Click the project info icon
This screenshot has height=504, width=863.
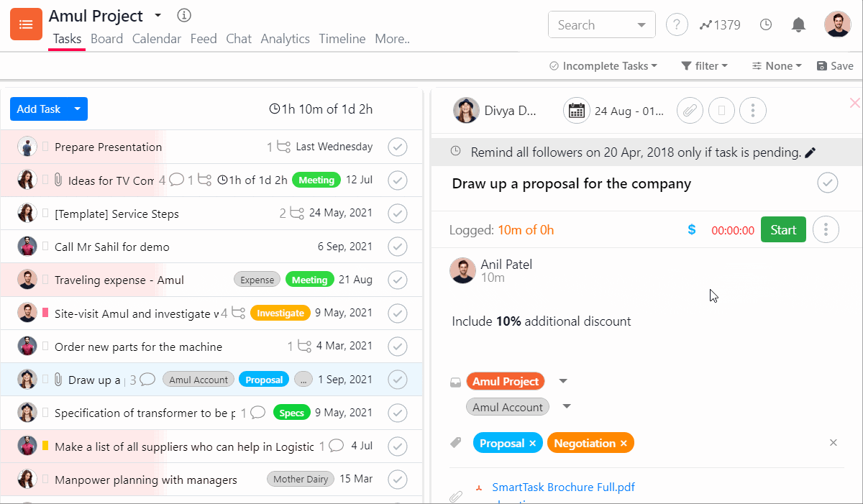[x=184, y=15]
